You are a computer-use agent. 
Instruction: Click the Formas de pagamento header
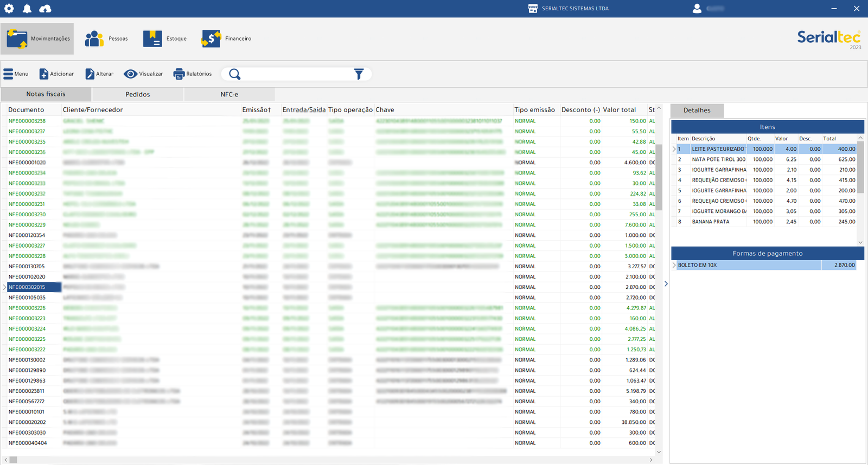click(x=768, y=253)
